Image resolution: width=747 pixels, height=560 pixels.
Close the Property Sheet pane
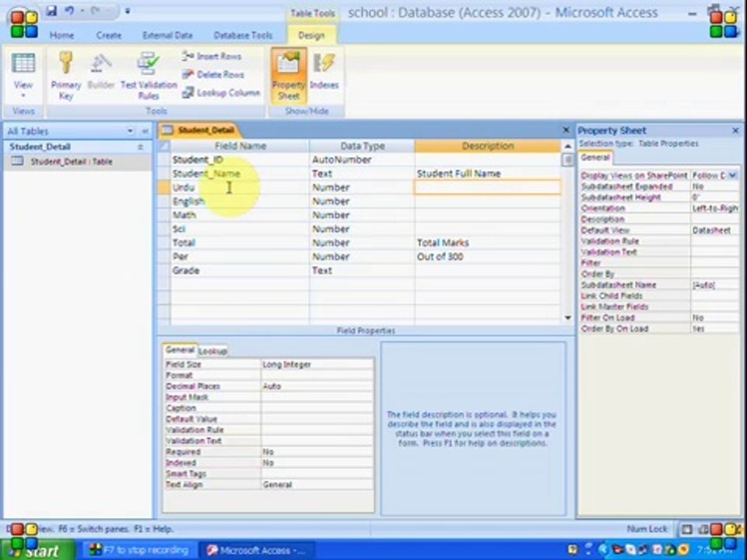735,130
